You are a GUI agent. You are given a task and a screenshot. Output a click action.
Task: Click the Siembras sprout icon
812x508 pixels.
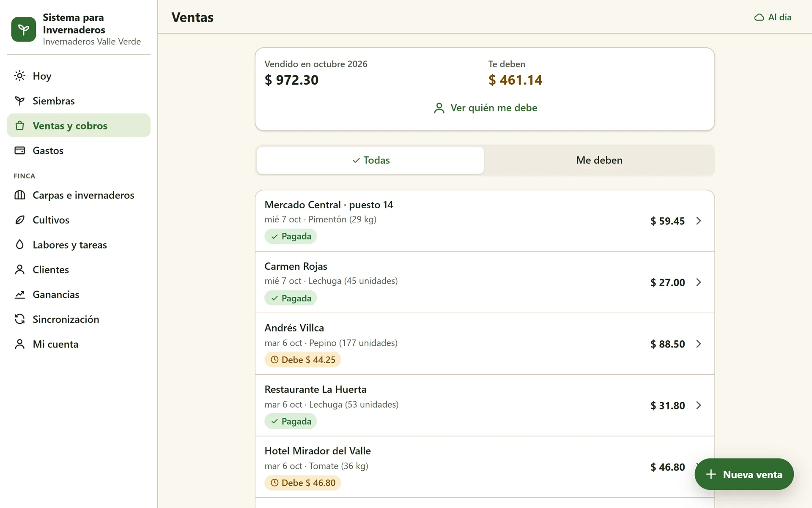pos(19,101)
